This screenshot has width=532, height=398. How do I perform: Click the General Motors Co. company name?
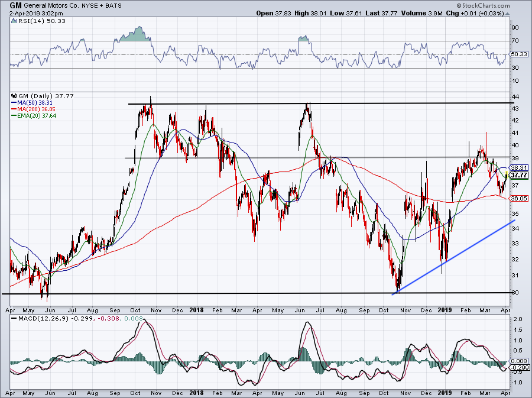[51, 5]
